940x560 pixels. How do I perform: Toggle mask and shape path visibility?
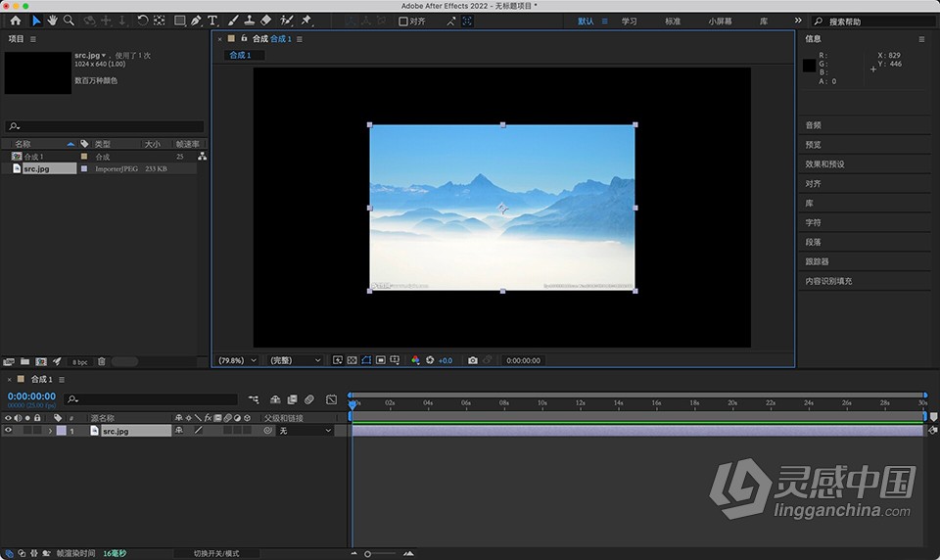[366, 360]
